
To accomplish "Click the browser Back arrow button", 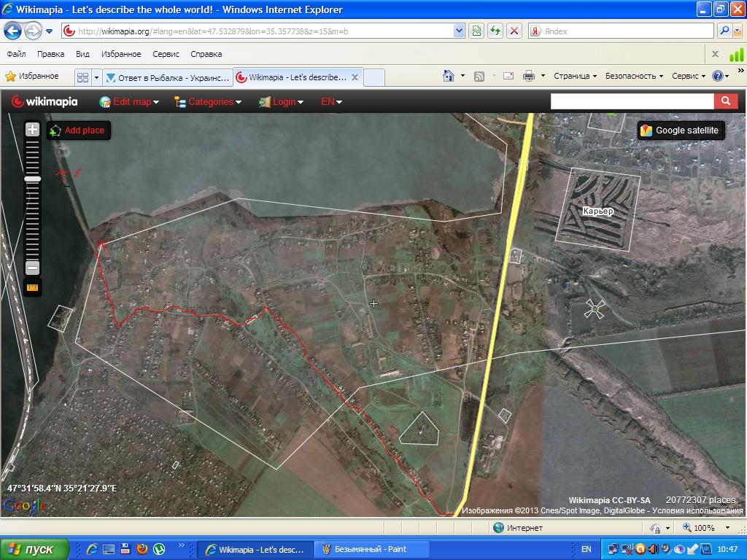I will [x=12, y=31].
